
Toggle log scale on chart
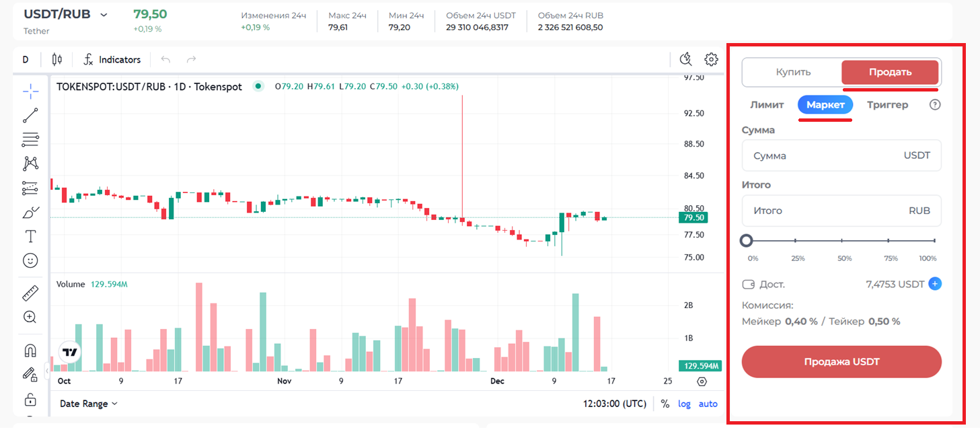click(x=684, y=404)
